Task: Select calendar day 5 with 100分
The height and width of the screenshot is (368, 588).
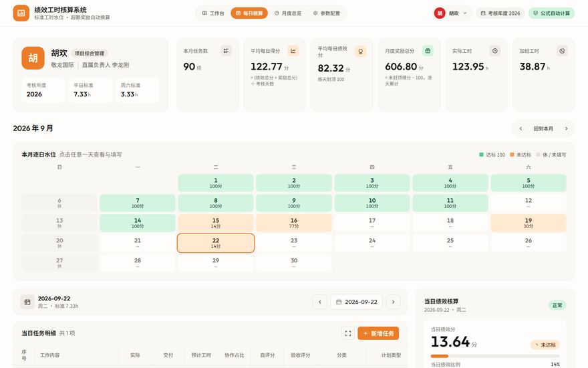Action: click(529, 183)
